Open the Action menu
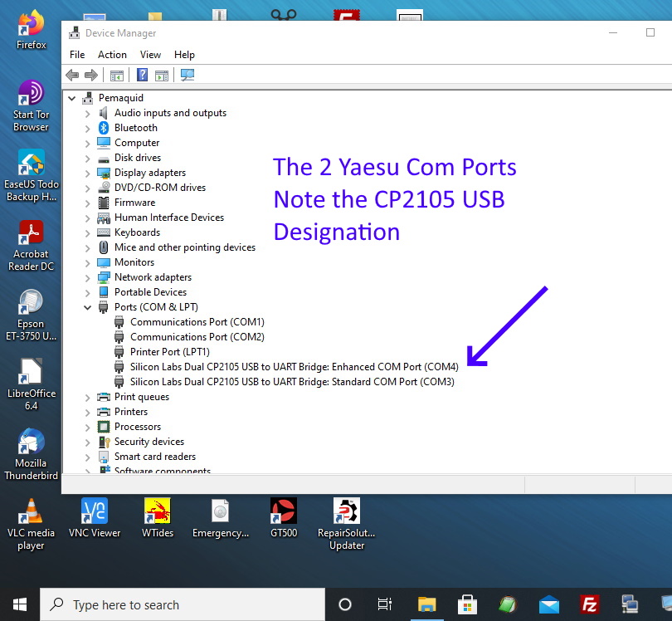Viewport: 672px width, 621px height. (112, 55)
